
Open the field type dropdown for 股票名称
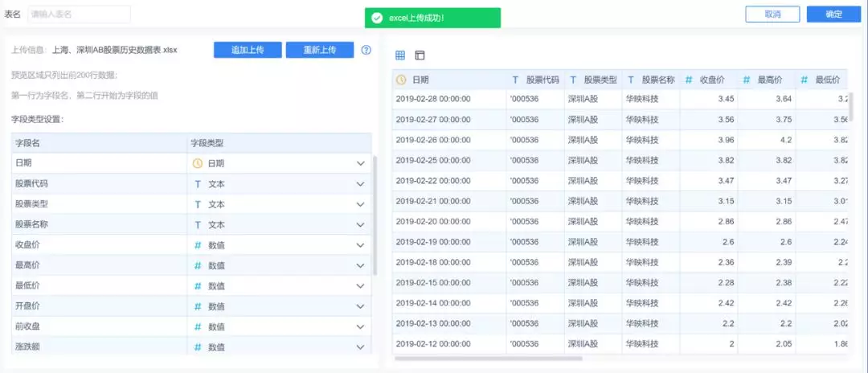click(x=360, y=225)
